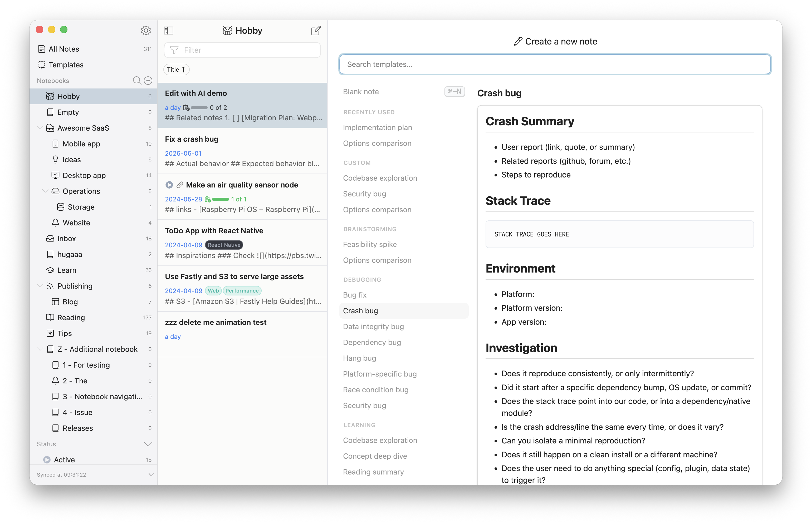Select the Race condition bug template
This screenshot has height=524, width=812.
pyautogui.click(x=404, y=390)
